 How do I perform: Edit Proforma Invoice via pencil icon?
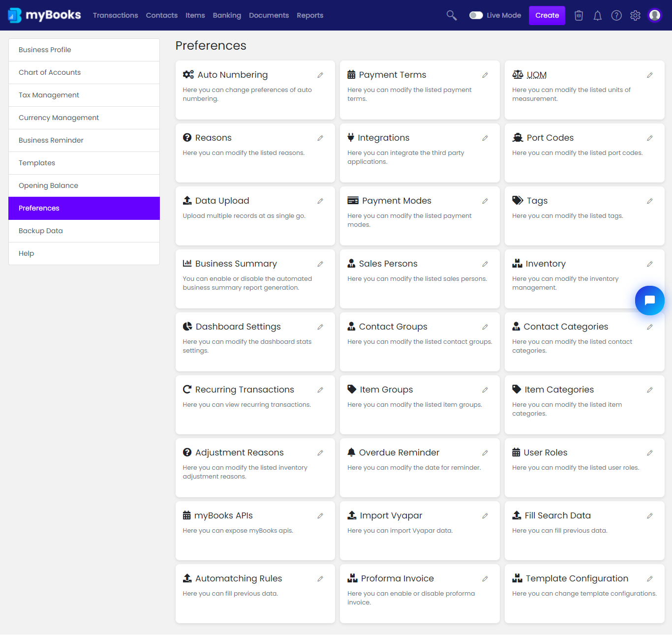485,579
